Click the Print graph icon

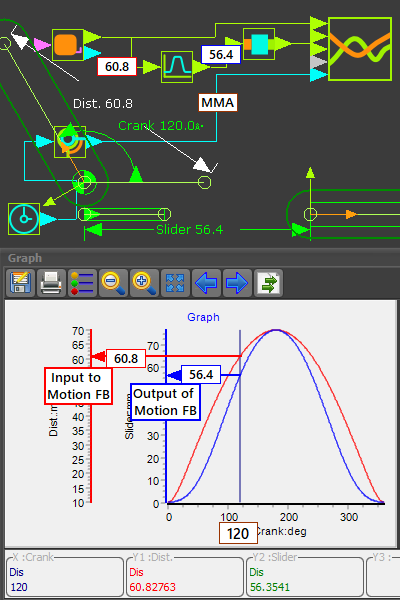click(51, 283)
